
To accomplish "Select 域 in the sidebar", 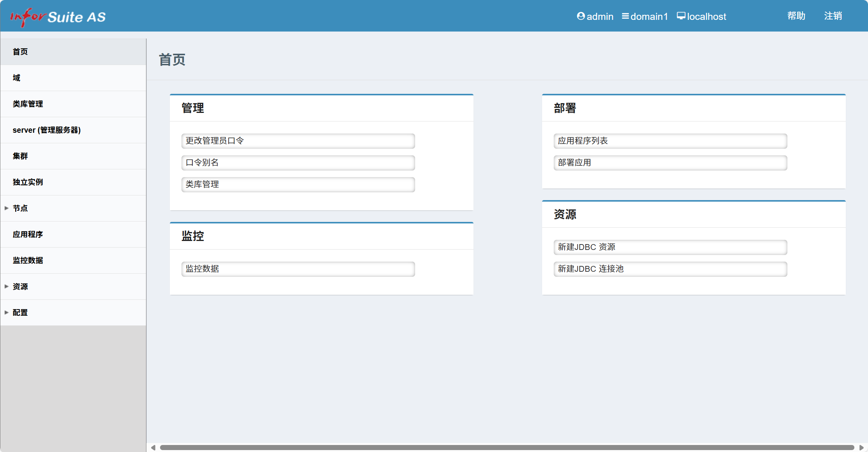I will (x=16, y=78).
